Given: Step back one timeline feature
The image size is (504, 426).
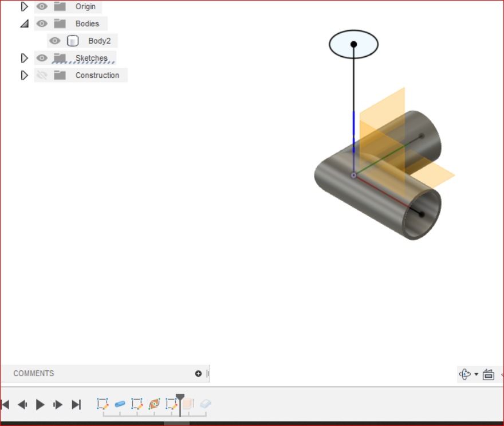Looking at the screenshot, I should pos(22,404).
